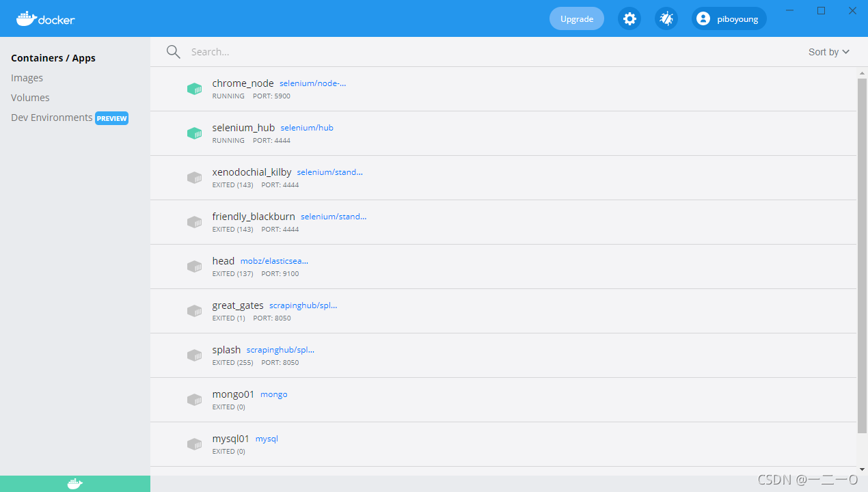Click the PREVIEW badge

(111, 118)
